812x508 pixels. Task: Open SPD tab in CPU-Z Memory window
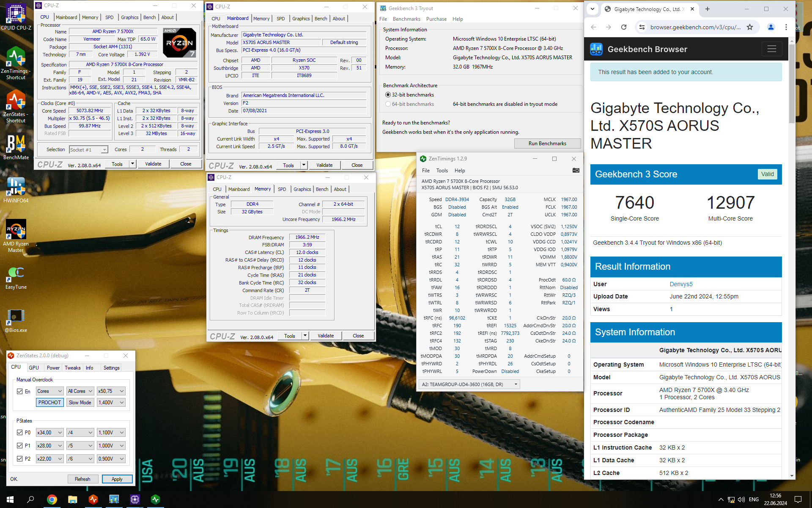[x=282, y=189]
